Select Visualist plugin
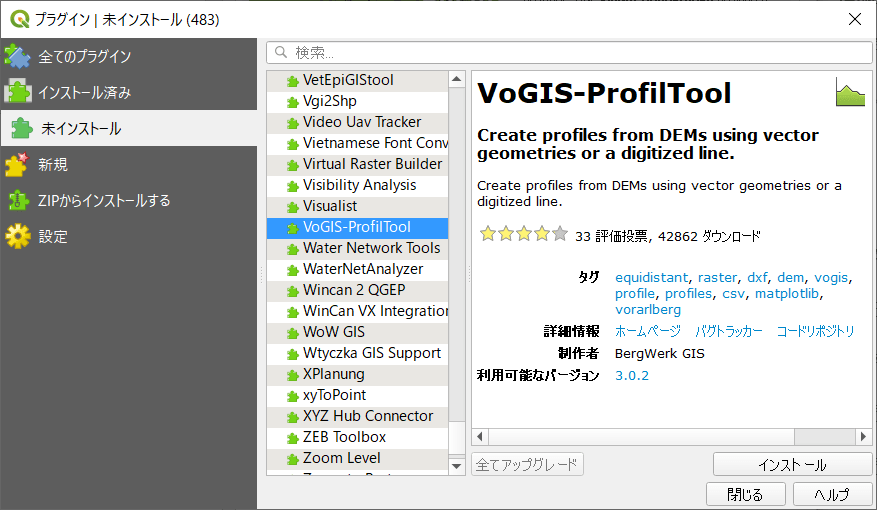Screen dimensions: 877x510 (357, 206)
